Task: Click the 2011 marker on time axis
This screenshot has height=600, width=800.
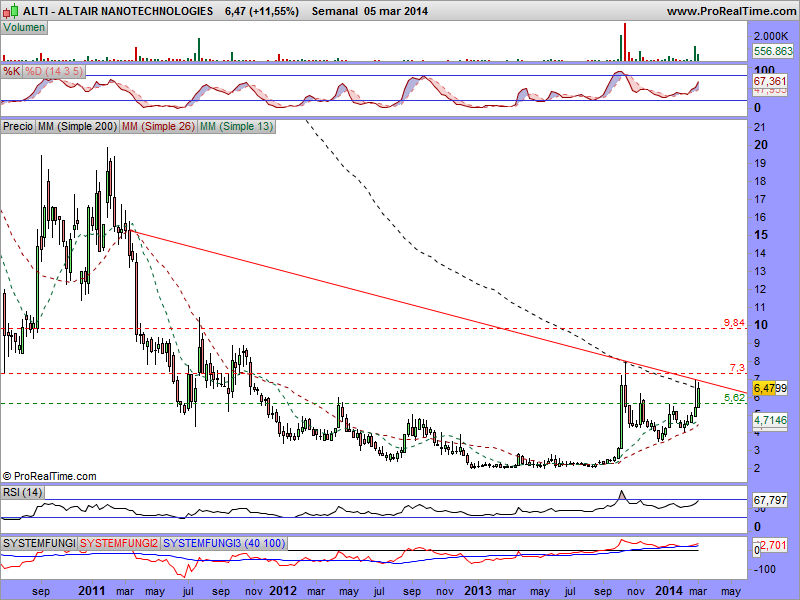Action: 92,591
